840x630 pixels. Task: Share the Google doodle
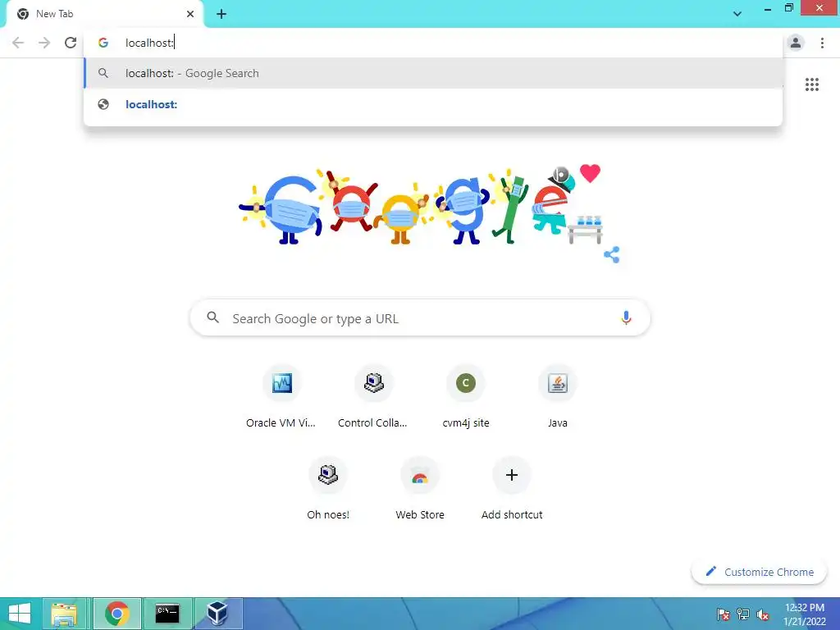(611, 254)
